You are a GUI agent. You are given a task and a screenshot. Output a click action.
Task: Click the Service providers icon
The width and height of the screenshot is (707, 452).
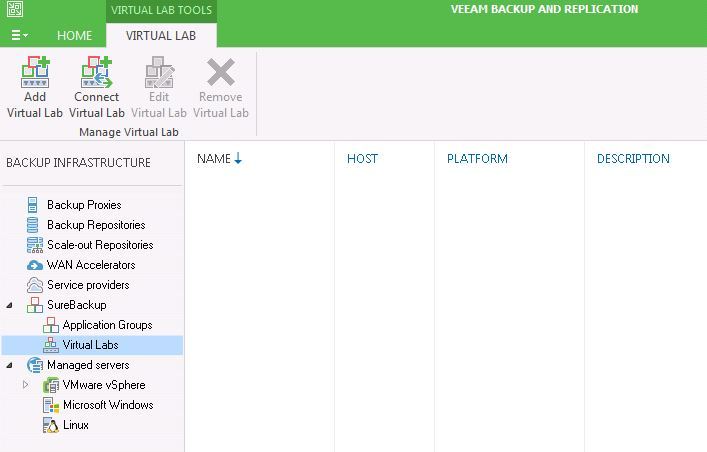point(35,285)
